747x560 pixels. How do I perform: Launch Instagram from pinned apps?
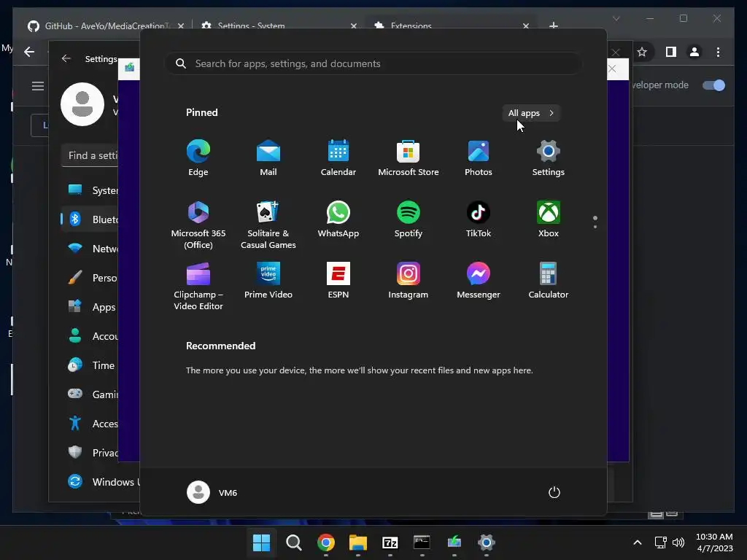[409, 281]
